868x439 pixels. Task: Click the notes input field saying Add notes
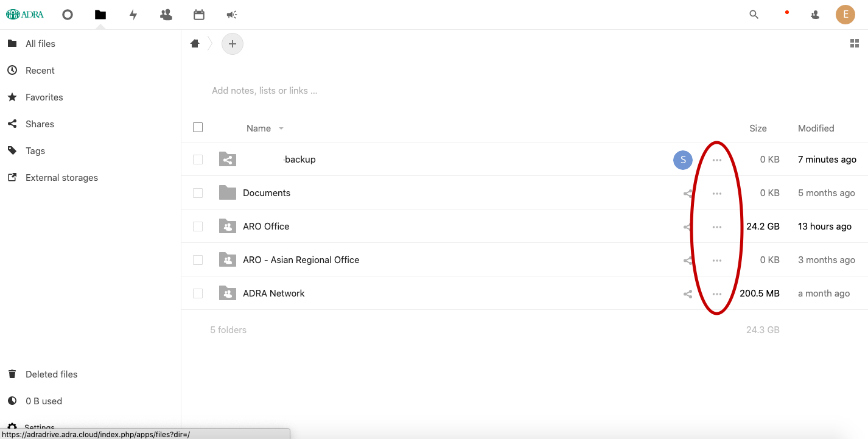(265, 90)
